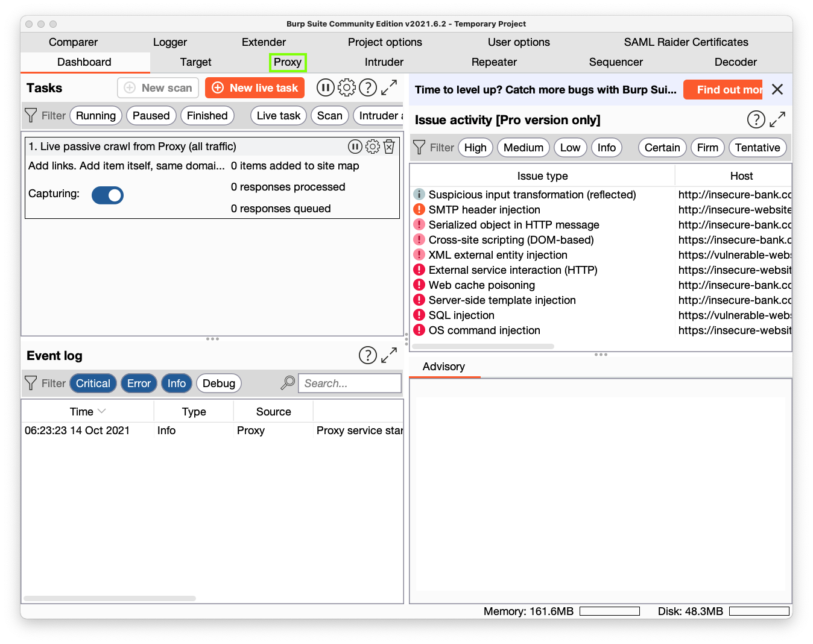Click the Tasks filter funnel icon
This screenshot has height=644, width=813.
point(31,115)
